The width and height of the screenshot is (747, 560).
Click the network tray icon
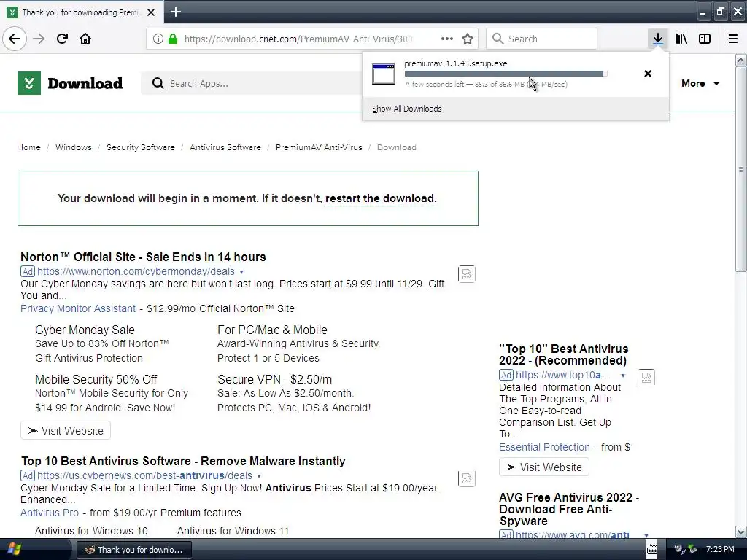679,549
